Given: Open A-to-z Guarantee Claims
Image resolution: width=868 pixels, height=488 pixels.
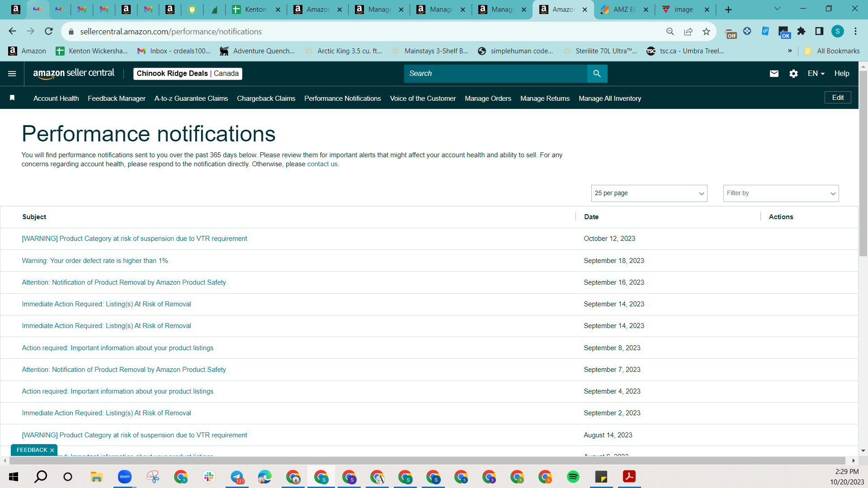Looking at the screenshot, I should [x=191, y=99].
